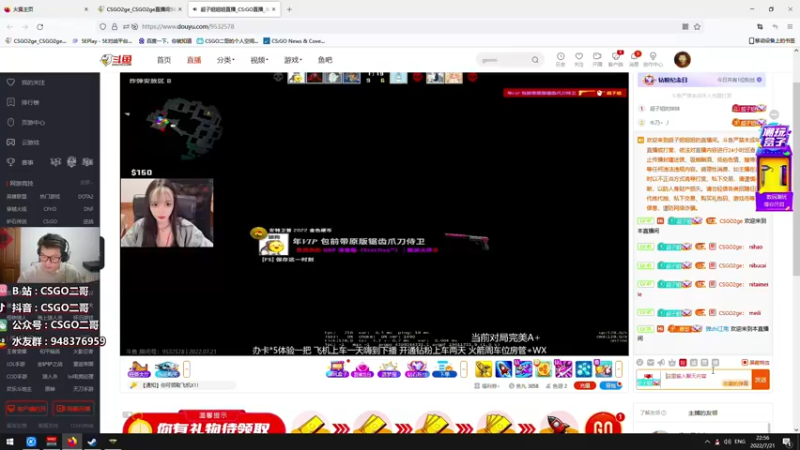Open the 主播的友邻 tab below chat
The image size is (800, 450).
pyautogui.click(x=703, y=413)
